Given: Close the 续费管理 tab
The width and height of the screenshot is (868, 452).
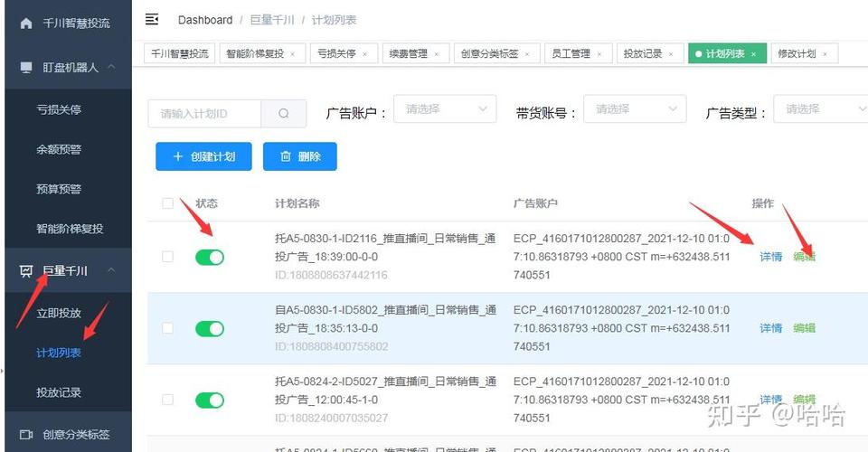Looking at the screenshot, I should (437, 54).
